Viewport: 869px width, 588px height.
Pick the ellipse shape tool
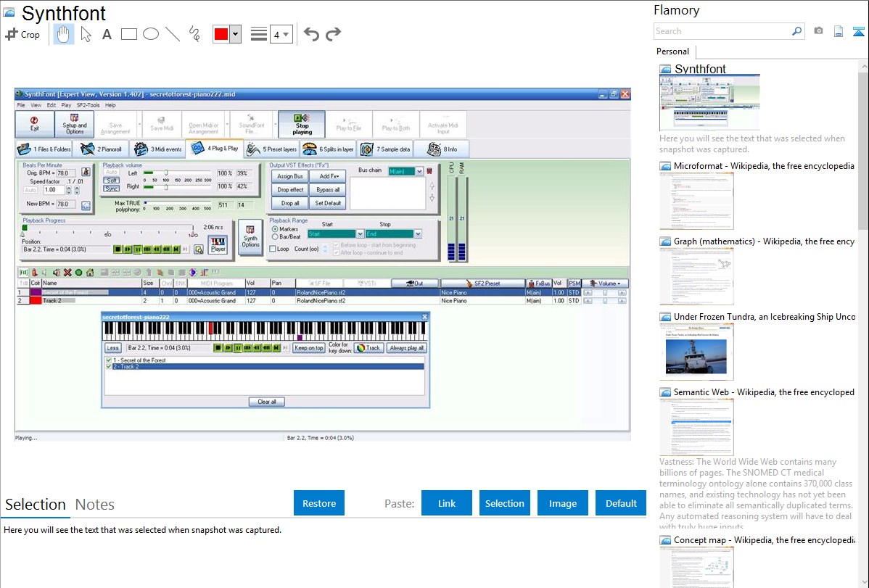[x=151, y=34]
